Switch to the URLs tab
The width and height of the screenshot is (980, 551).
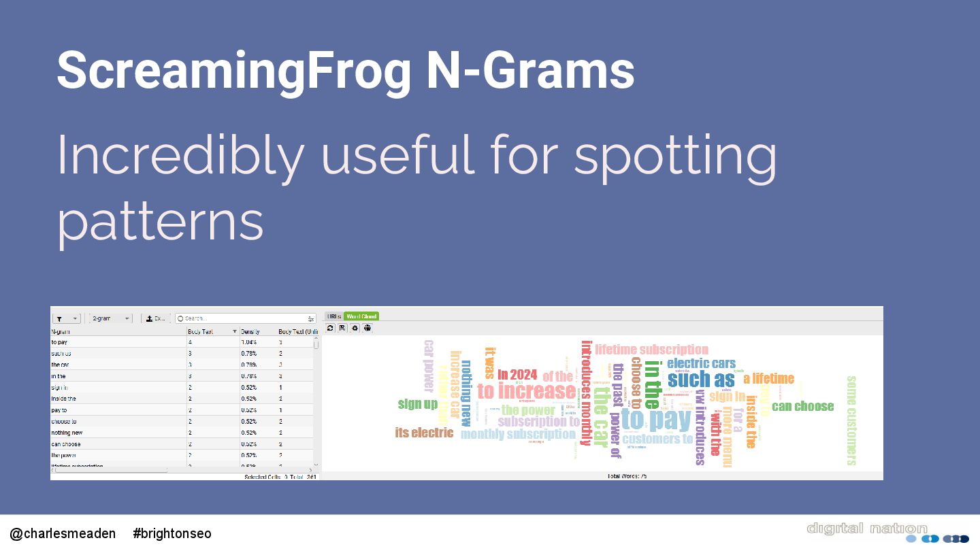[333, 316]
